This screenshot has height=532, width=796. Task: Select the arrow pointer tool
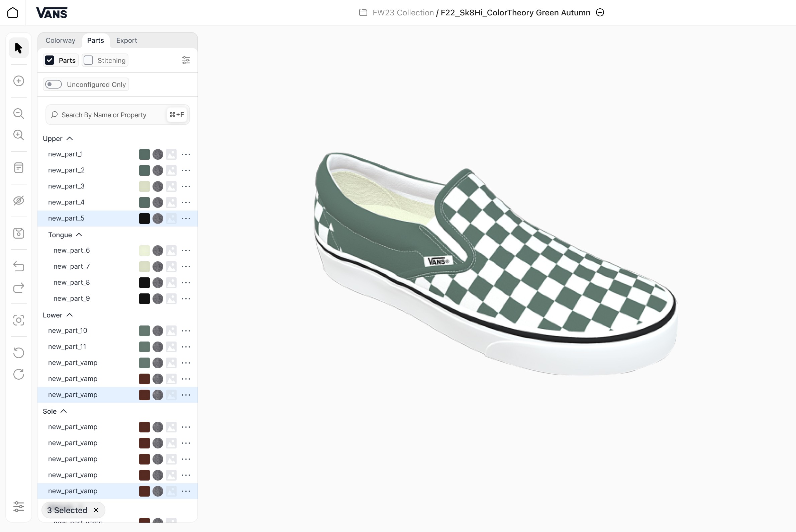19,48
